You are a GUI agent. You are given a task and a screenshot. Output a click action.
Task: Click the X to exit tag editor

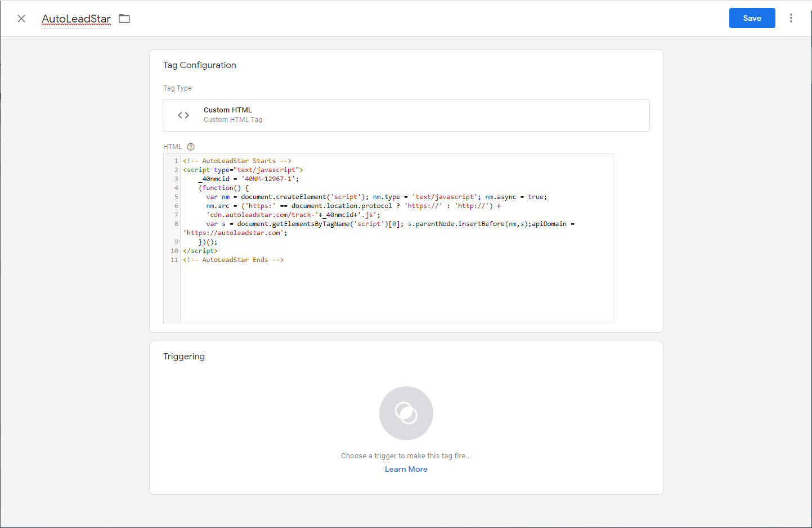pos(21,18)
